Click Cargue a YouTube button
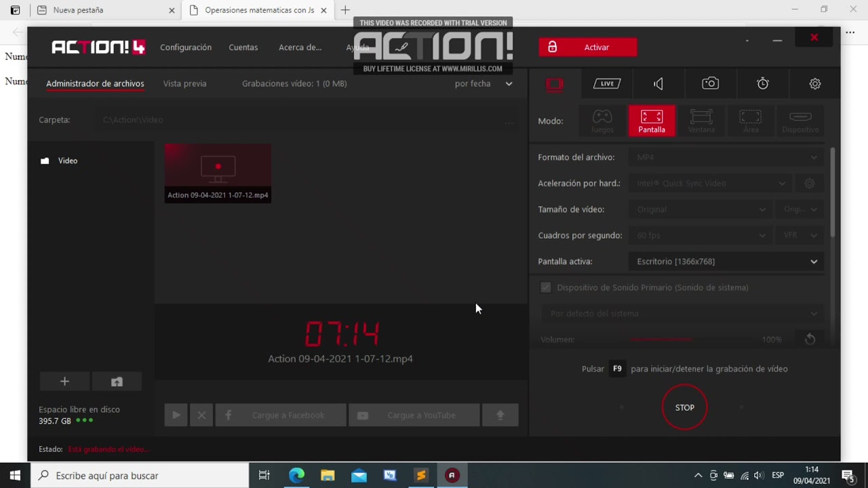Image resolution: width=868 pixels, height=488 pixels. pyautogui.click(x=414, y=415)
